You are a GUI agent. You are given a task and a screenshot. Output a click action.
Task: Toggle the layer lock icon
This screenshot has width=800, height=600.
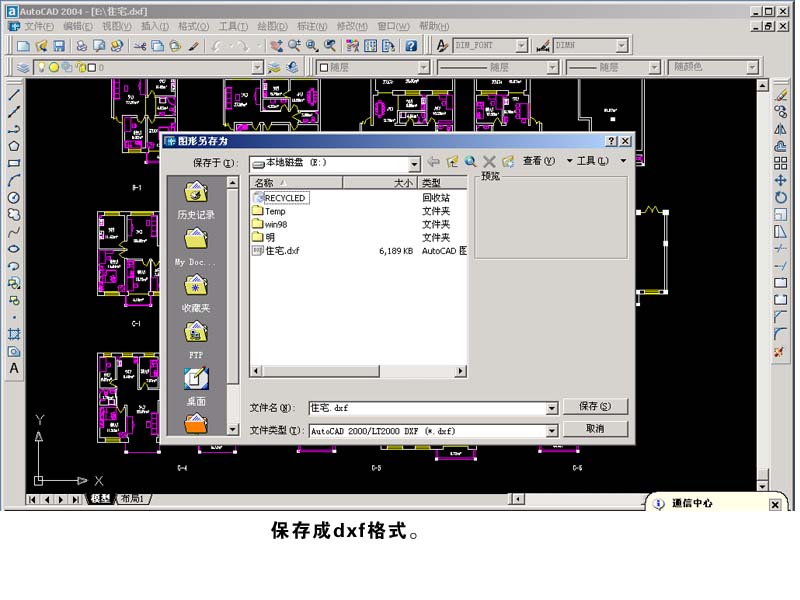tap(81, 67)
